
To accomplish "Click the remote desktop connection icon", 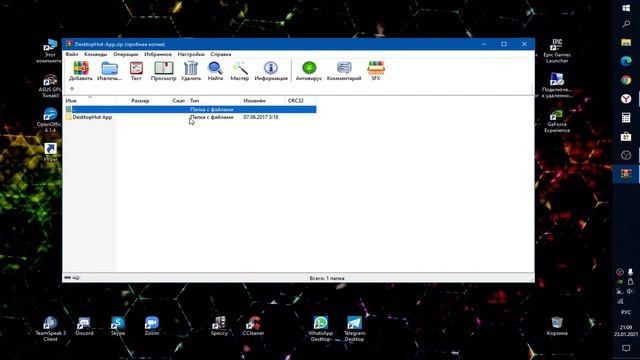I will pyautogui.click(x=557, y=85).
